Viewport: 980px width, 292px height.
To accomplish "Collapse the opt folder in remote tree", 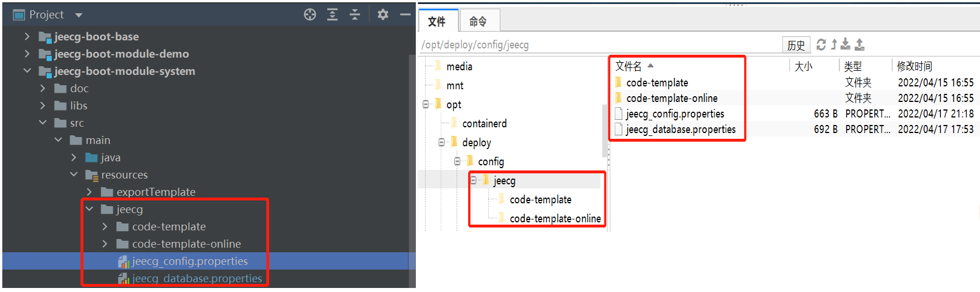I will click(x=426, y=104).
